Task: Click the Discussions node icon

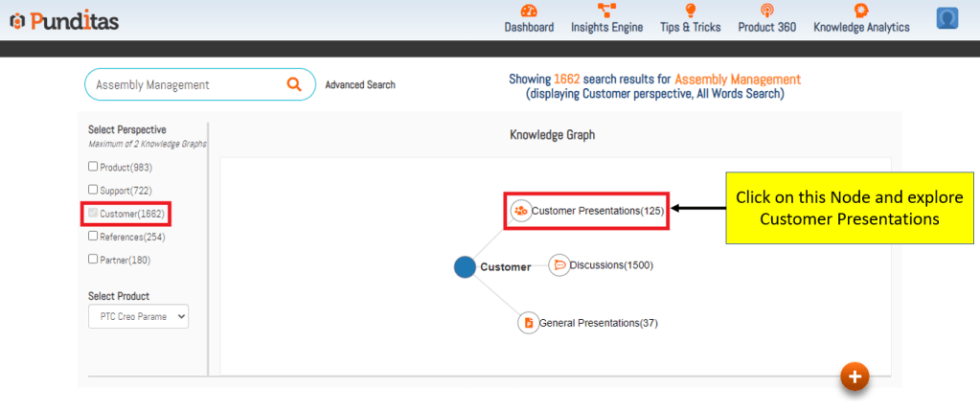Action: [559, 265]
